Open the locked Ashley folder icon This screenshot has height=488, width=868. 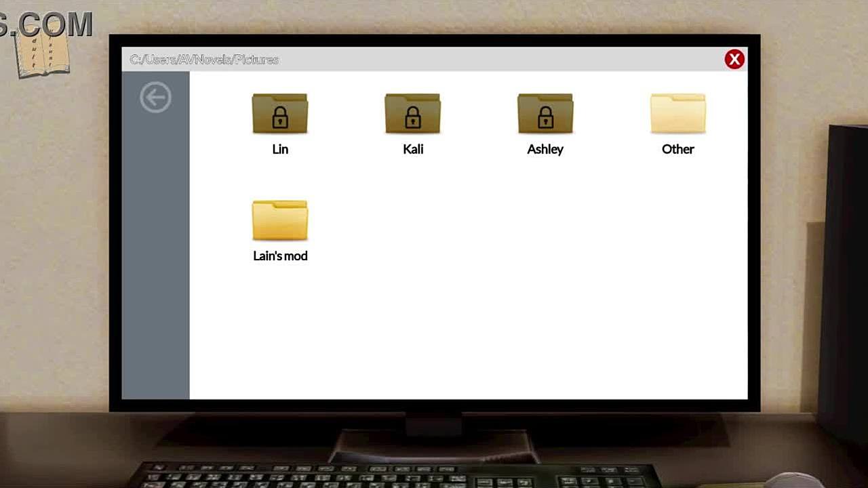pos(545,113)
